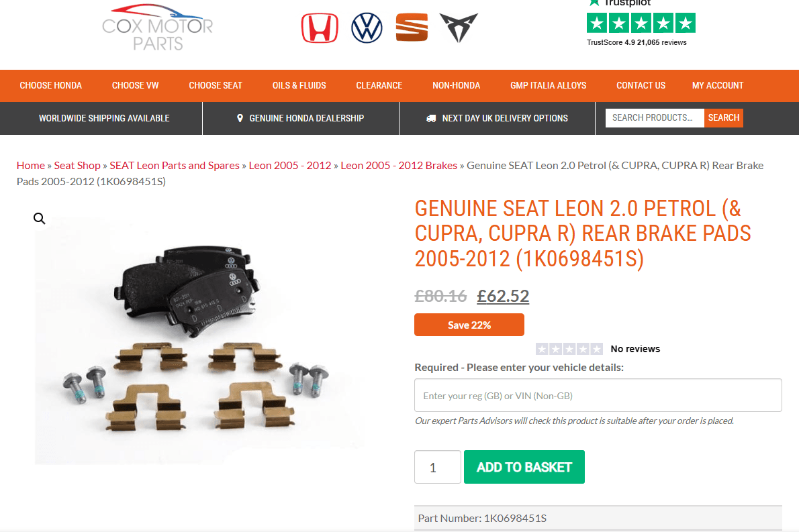The image size is (799, 532).
Task: Click the Cupra logo icon
Action: pos(459,28)
